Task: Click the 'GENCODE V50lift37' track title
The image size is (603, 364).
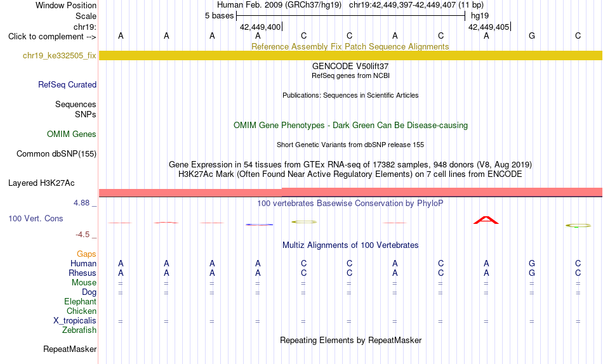Action: 350,66
